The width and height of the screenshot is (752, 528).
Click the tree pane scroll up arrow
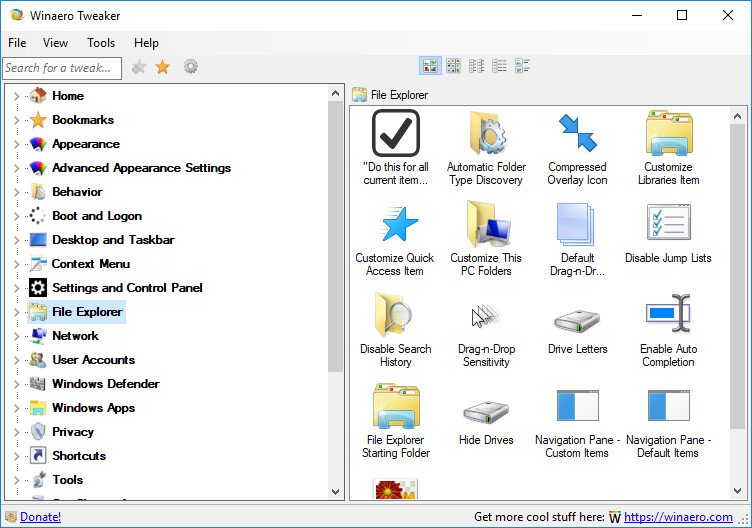335,93
